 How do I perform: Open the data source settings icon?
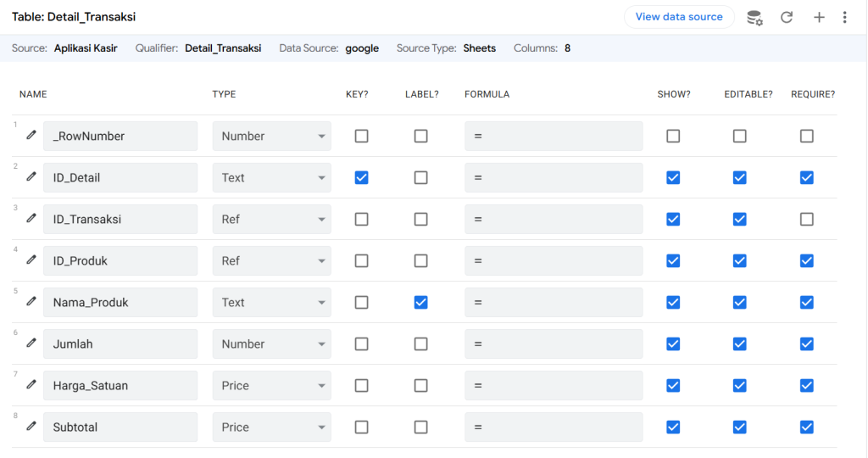[754, 17]
